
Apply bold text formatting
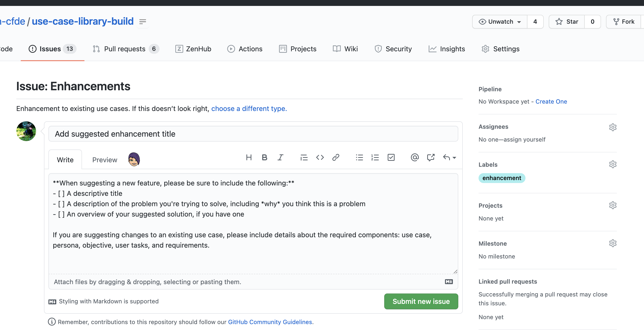pos(264,158)
